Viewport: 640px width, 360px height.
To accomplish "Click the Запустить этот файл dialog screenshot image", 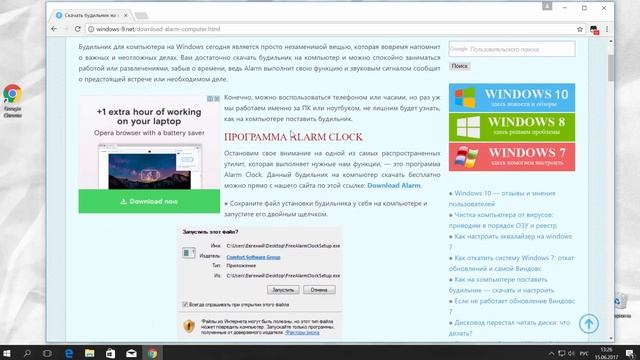I will pos(260,282).
